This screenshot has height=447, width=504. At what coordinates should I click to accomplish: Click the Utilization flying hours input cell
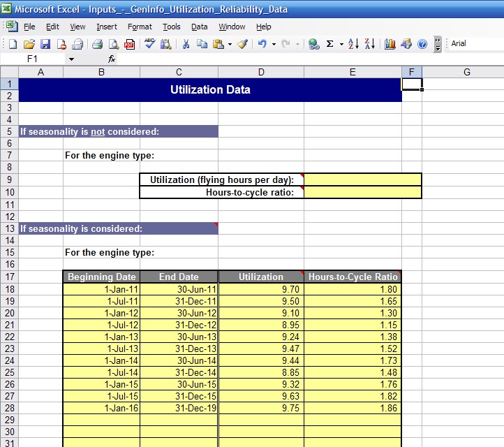(362, 179)
